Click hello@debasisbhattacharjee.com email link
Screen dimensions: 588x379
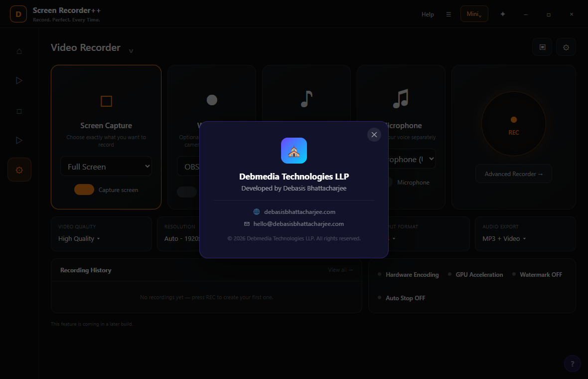click(298, 223)
